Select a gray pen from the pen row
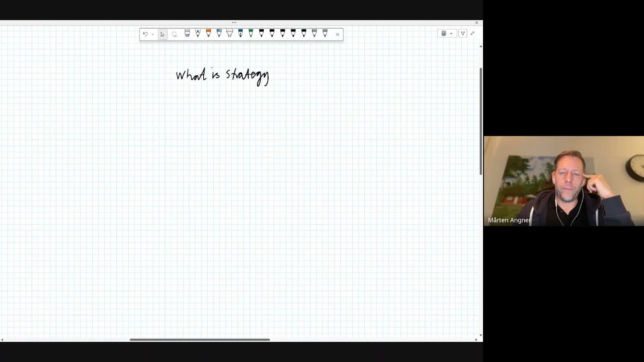 click(315, 34)
